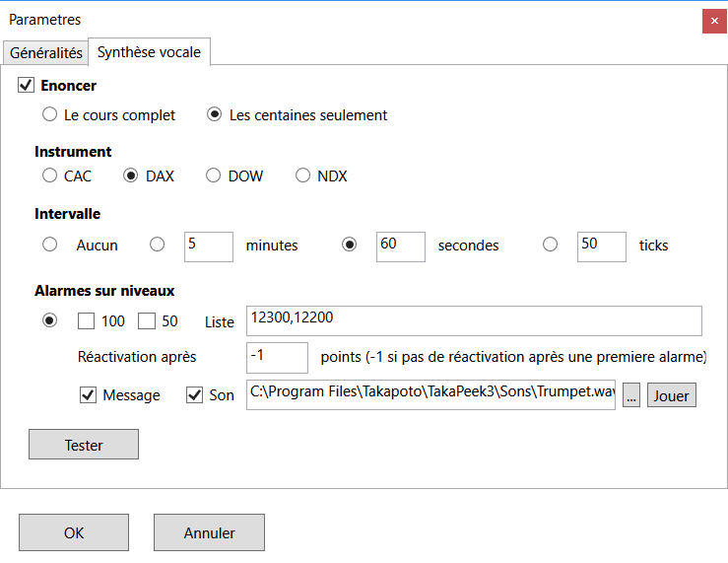Click Annuler to cancel changes
The image size is (728, 563).
(x=209, y=532)
